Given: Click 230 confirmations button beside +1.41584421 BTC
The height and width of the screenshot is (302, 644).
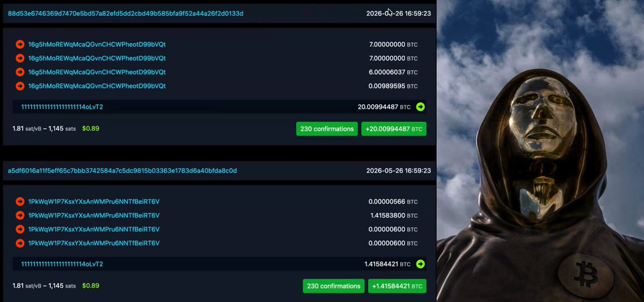Looking at the screenshot, I should click(x=333, y=286).
